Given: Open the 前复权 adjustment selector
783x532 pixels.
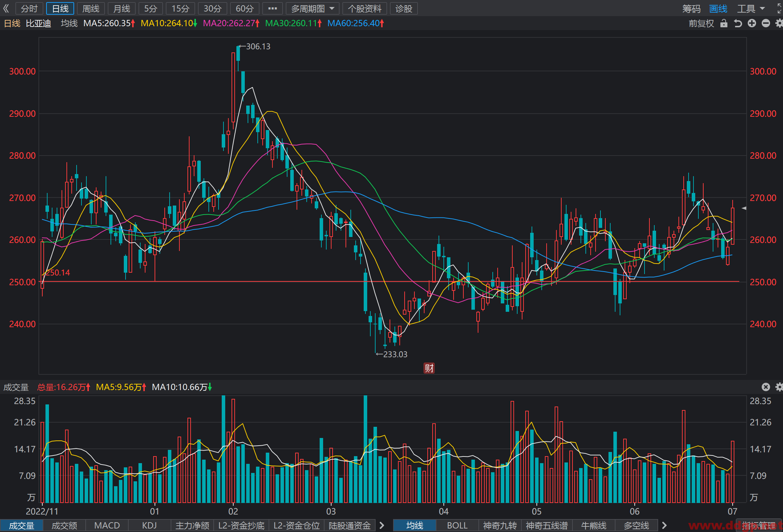Looking at the screenshot, I should [701, 23].
